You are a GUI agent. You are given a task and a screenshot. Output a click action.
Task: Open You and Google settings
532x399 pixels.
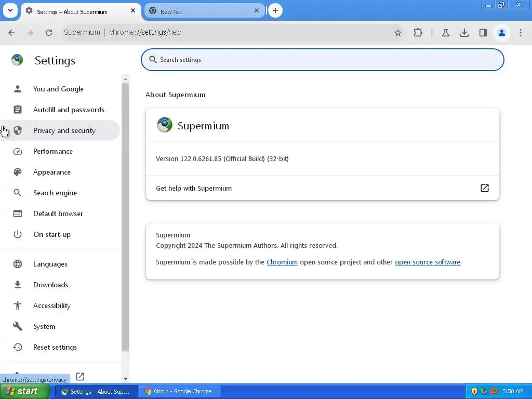[60, 89]
